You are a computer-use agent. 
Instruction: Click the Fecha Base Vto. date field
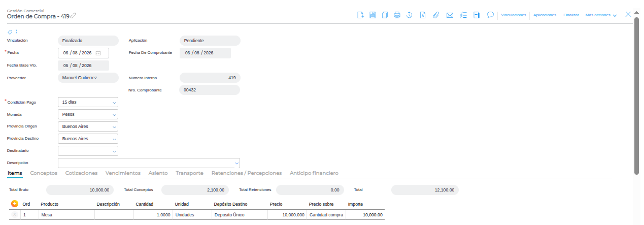tap(83, 66)
